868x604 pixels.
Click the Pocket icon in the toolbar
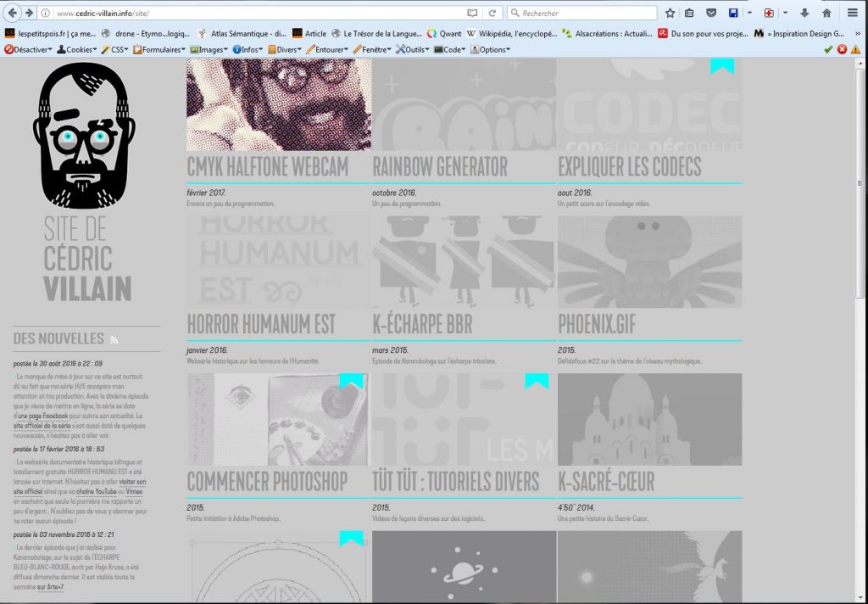click(x=710, y=13)
